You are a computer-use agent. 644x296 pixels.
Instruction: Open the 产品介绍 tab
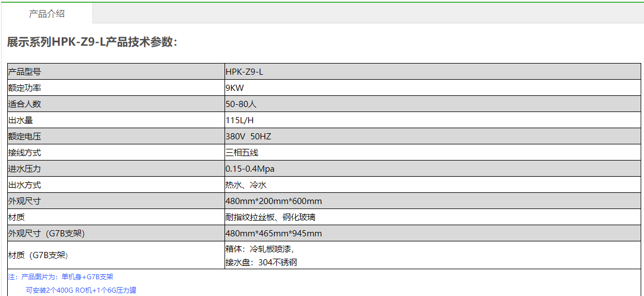pos(47,14)
